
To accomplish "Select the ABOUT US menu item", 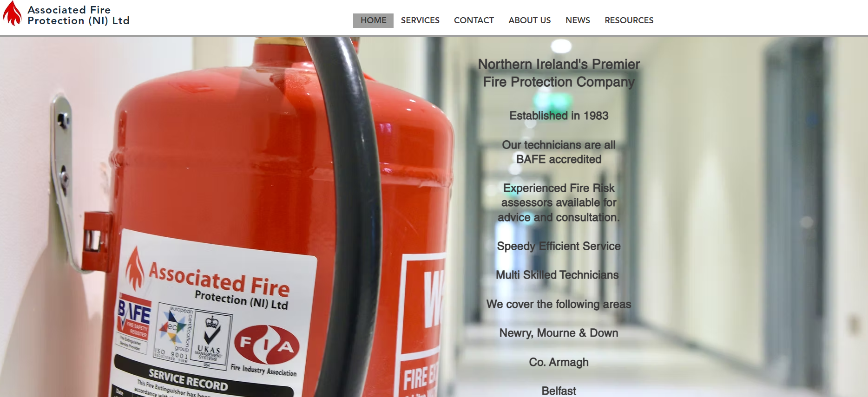I will click(x=529, y=20).
